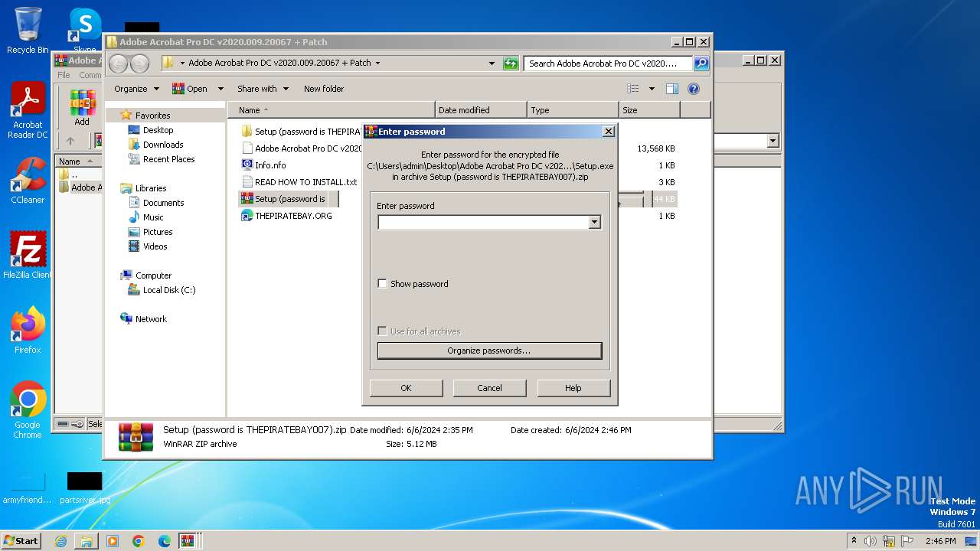
Task: Click the Explorer search box
Action: 608,64
